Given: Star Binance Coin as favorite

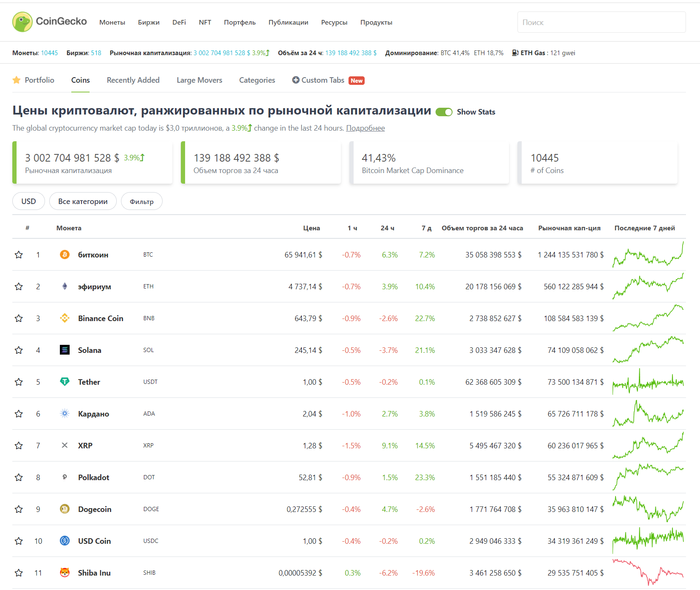Looking at the screenshot, I should pos(19,318).
